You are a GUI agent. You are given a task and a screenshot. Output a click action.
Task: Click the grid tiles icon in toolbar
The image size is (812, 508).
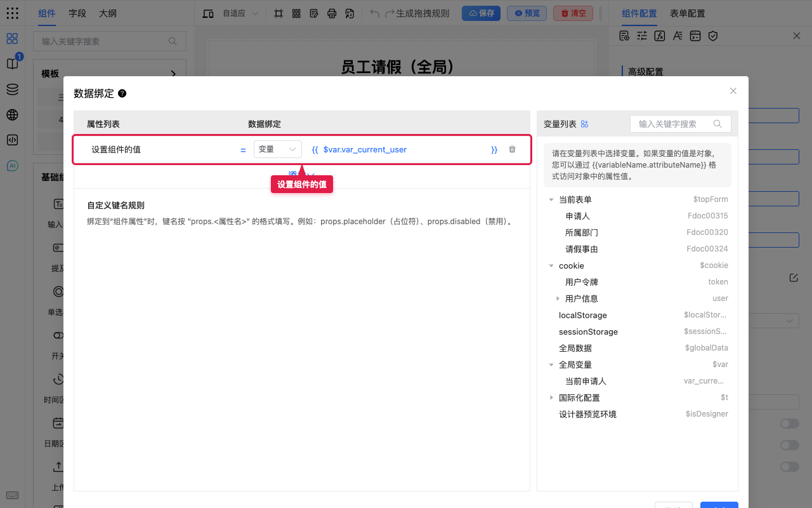tap(296, 13)
